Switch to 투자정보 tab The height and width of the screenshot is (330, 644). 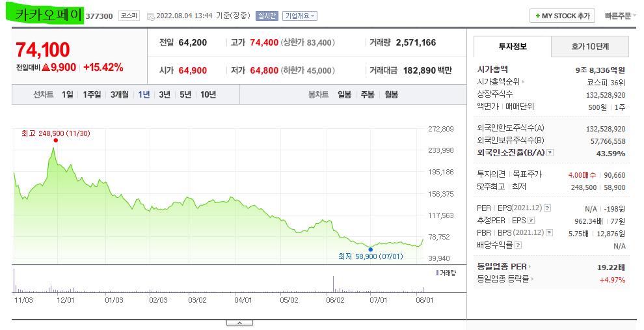513,46
